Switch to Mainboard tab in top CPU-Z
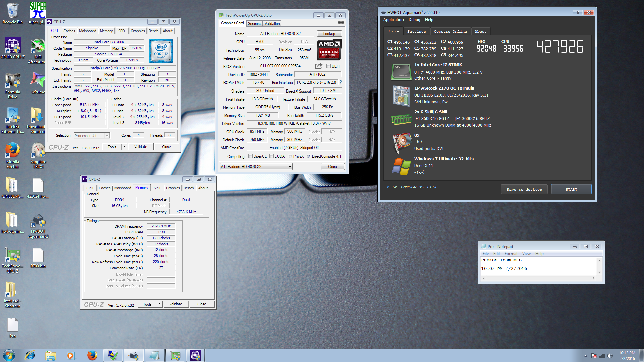Viewport: 644px width, 362px height. pos(88,31)
